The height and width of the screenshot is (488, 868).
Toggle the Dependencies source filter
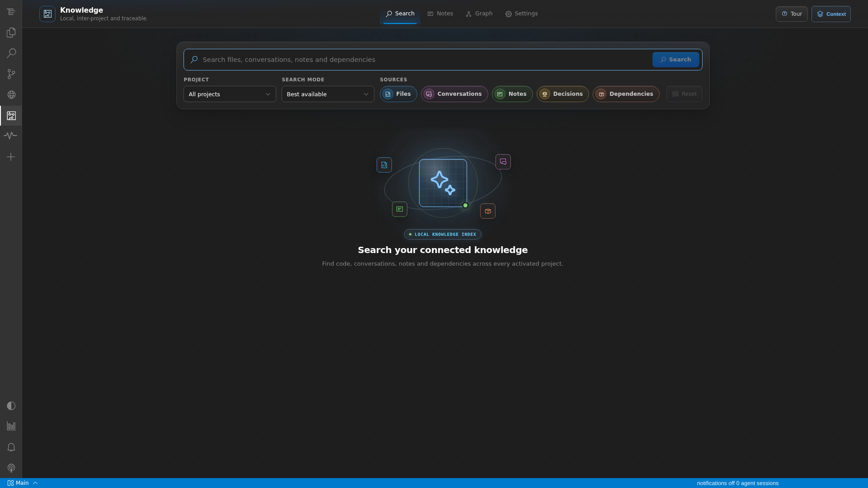tap(626, 94)
